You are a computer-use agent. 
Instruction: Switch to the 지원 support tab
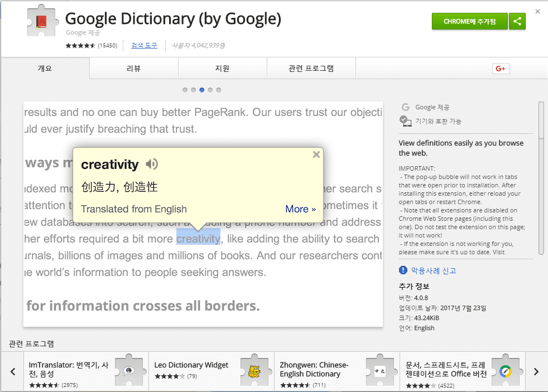point(223,69)
